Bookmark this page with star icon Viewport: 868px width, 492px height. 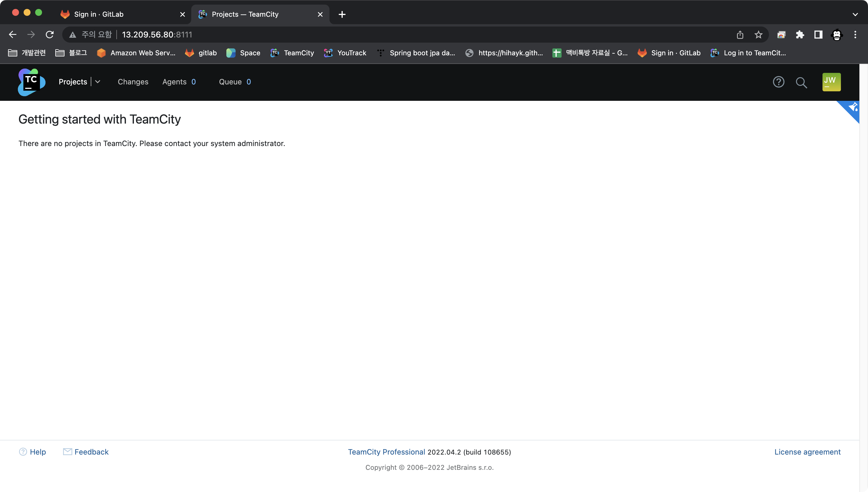(x=758, y=35)
